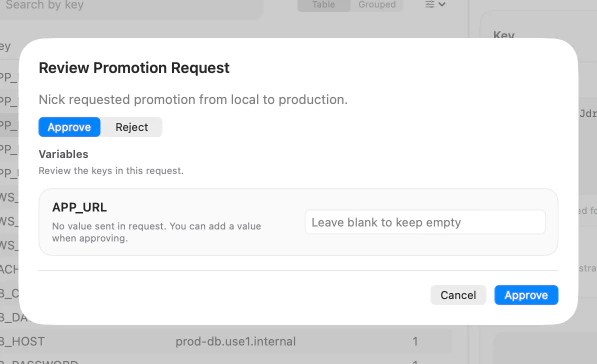The height and width of the screenshot is (364, 597).
Task: Select the Reject segment option
Action: 131,127
